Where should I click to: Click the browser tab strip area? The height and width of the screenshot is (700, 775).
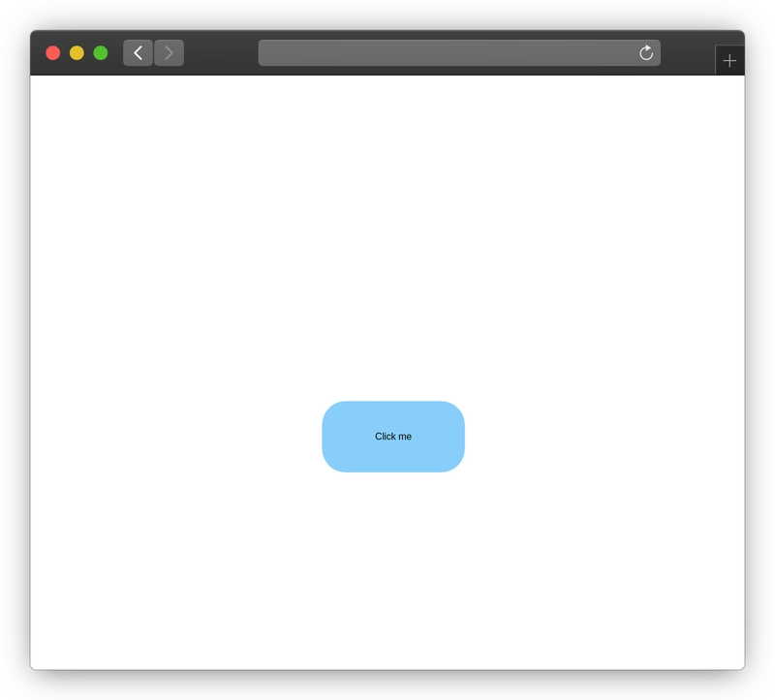tap(707, 59)
